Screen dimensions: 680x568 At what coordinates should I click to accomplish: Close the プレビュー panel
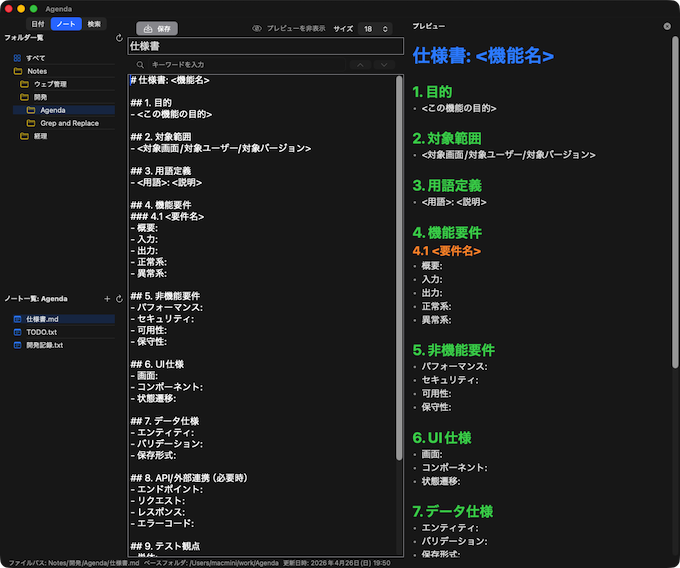click(x=667, y=26)
